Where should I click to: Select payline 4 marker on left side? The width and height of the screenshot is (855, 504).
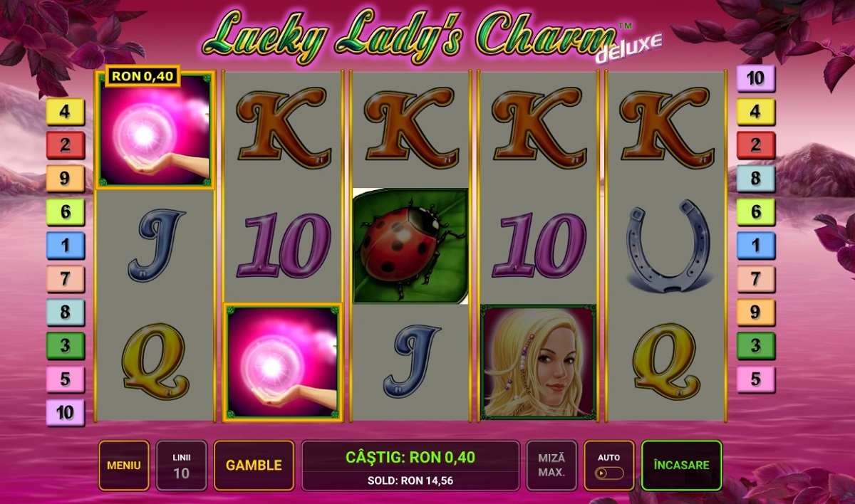[66, 112]
